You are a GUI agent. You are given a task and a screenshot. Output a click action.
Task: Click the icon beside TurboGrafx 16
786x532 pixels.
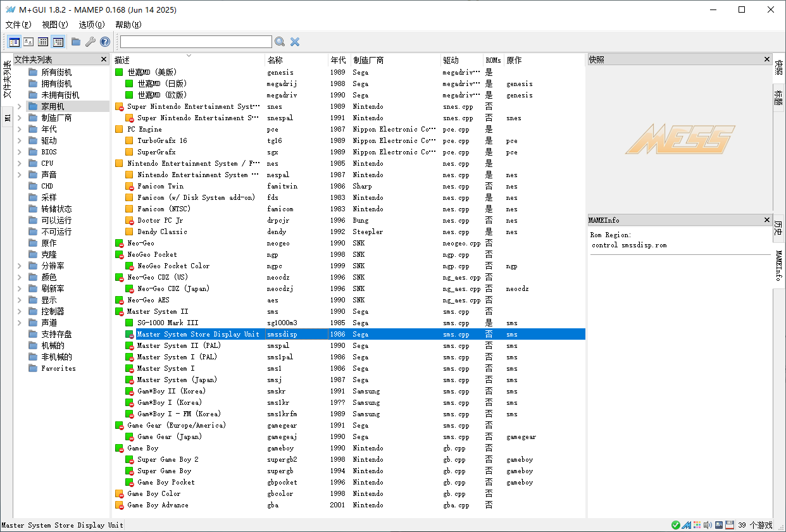(129, 140)
